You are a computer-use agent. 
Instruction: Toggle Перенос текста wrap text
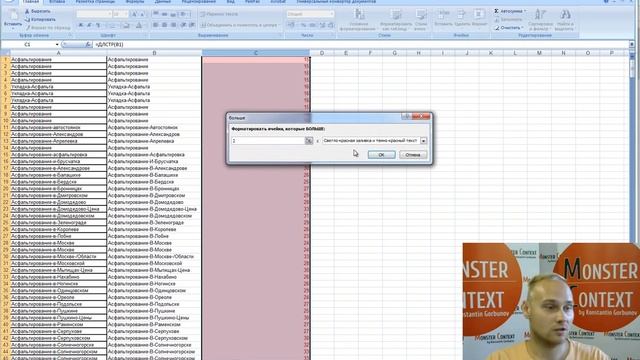(219, 14)
